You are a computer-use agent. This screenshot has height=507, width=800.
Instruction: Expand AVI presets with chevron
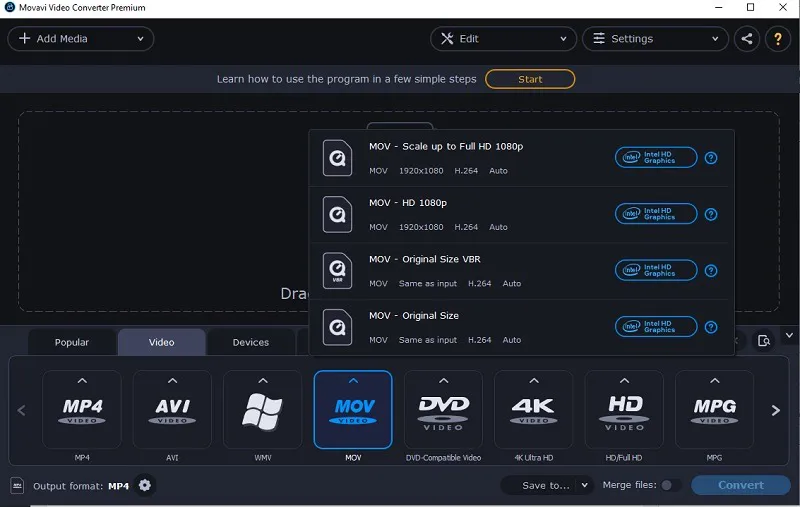click(x=172, y=381)
